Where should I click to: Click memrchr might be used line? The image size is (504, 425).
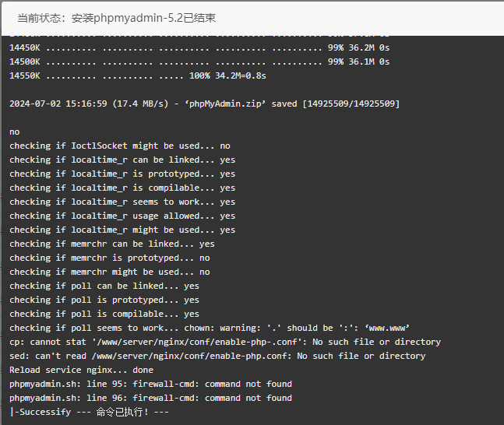110,272
